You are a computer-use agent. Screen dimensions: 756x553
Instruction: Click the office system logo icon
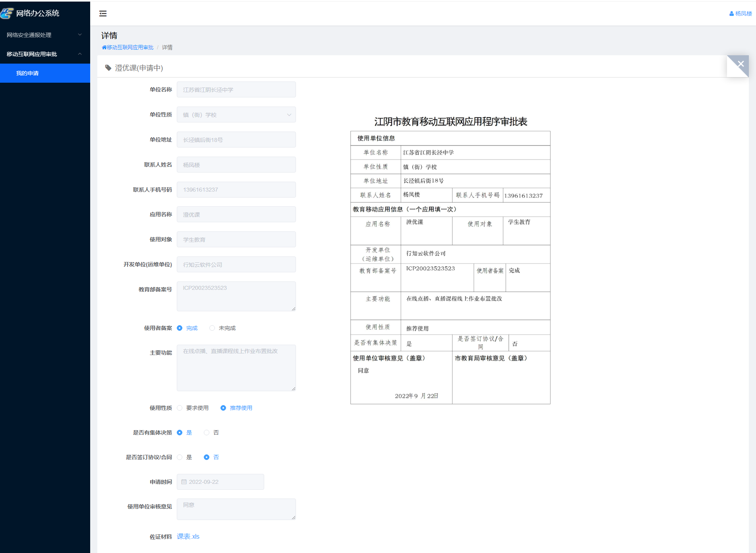[x=7, y=14]
